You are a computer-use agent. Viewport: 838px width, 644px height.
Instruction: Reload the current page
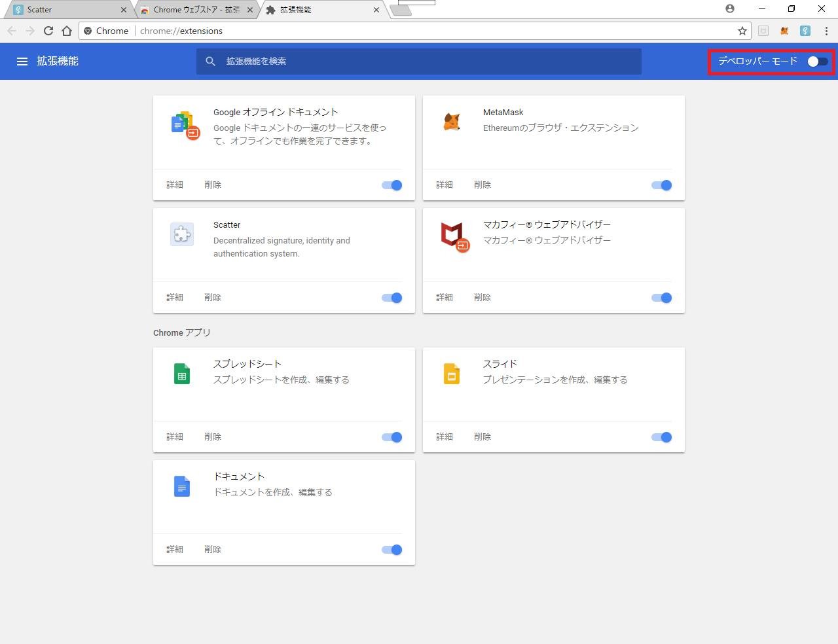coord(48,31)
